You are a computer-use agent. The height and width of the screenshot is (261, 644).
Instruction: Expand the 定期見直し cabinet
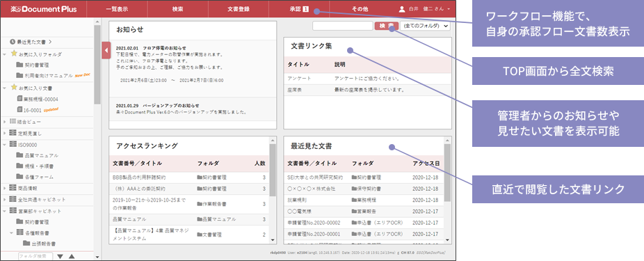coord(4,133)
